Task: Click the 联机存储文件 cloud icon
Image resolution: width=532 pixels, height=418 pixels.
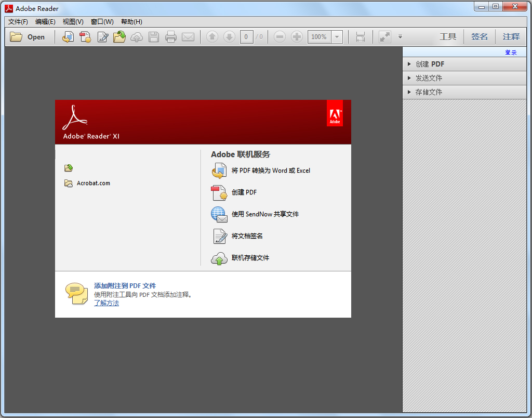Action: tap(219, 258)
